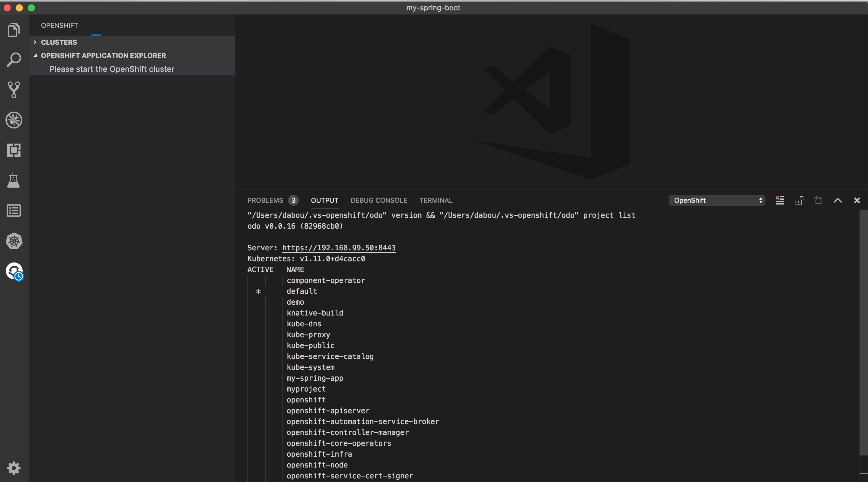Switch to the TERMINAL tab

[436, 200]
